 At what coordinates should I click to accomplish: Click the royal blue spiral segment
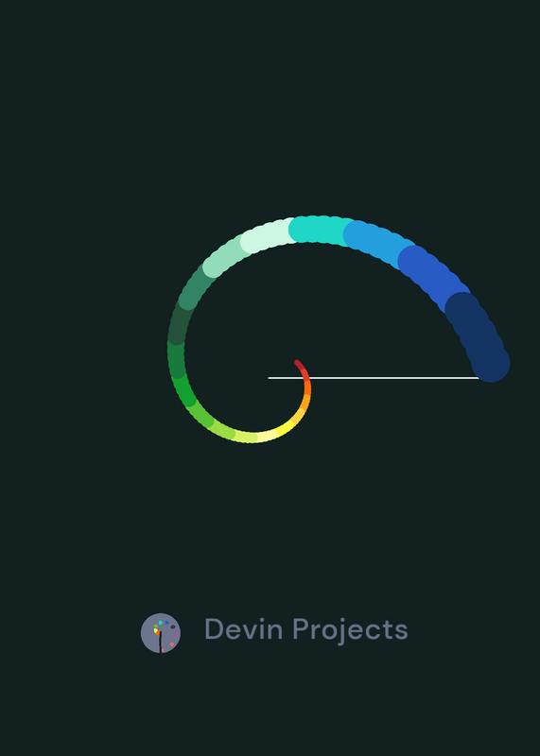pos(433,277)
